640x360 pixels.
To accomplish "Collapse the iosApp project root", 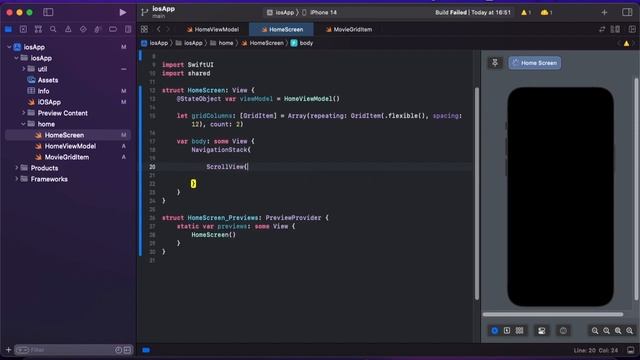I will click(9, 47).
